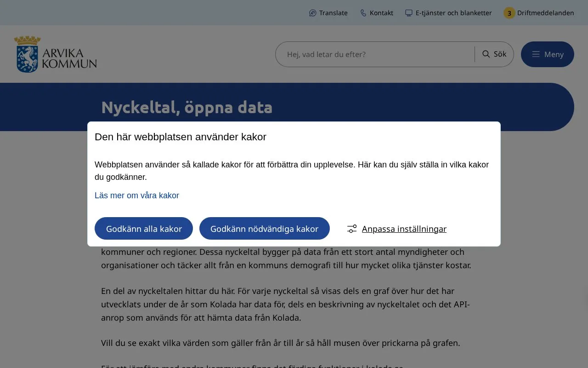Open the Meny button
Viewport: 588px width, 368px height.
(548, 54)
